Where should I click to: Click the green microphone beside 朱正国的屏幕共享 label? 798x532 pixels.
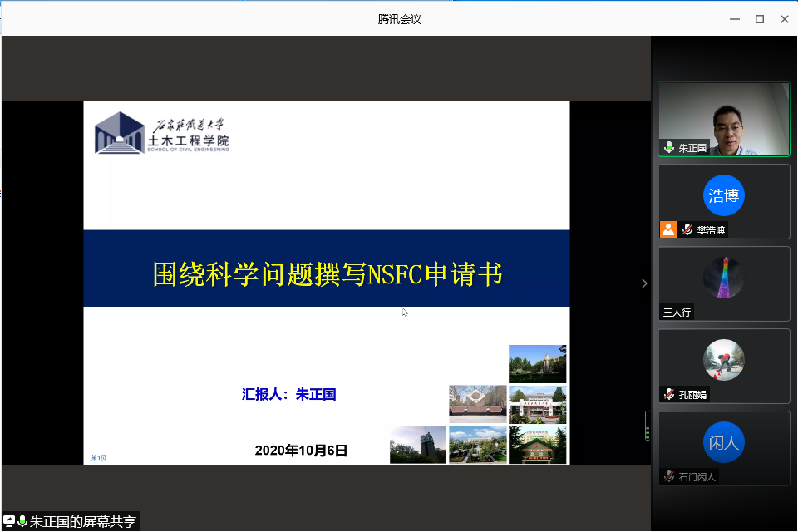[22, 521]
